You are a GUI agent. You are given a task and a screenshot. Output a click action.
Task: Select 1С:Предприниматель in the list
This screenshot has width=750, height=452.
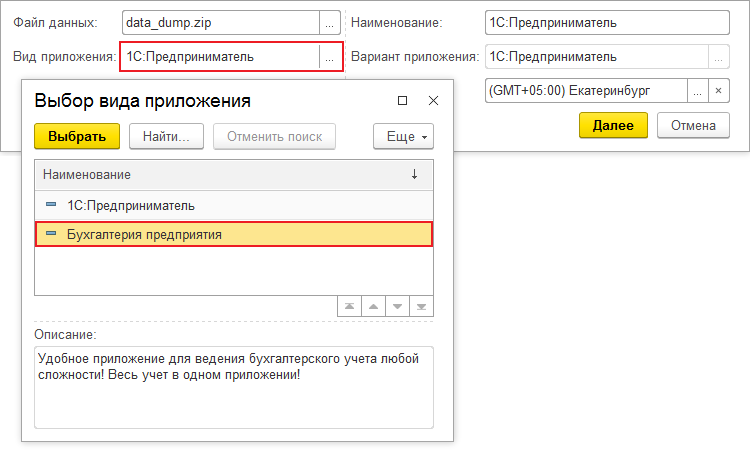[234, 206]
